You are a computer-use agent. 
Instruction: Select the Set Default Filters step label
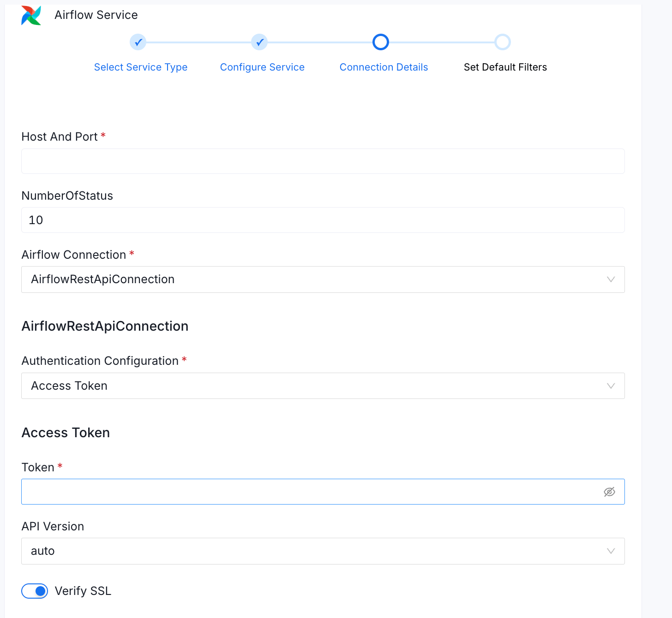(505, 67)
